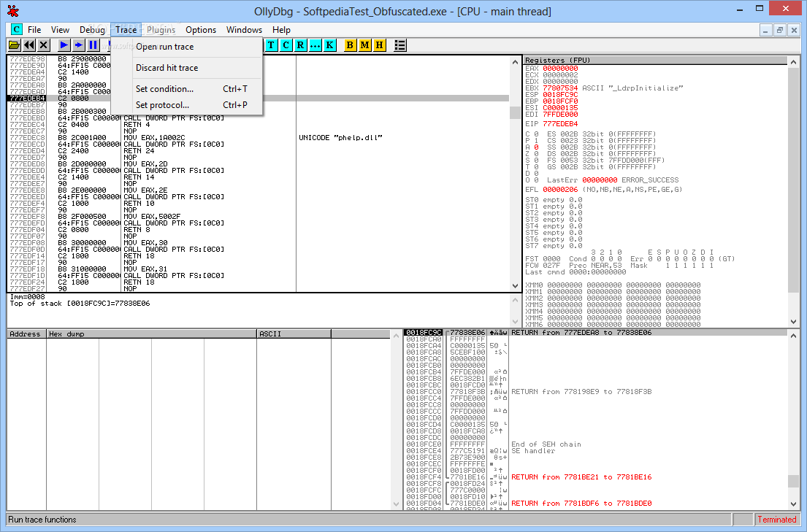Image resolution: width=807 pixels, height=532 pixels.
Task: Open the CPU window (C icon)
Action: tap(286, 45)
